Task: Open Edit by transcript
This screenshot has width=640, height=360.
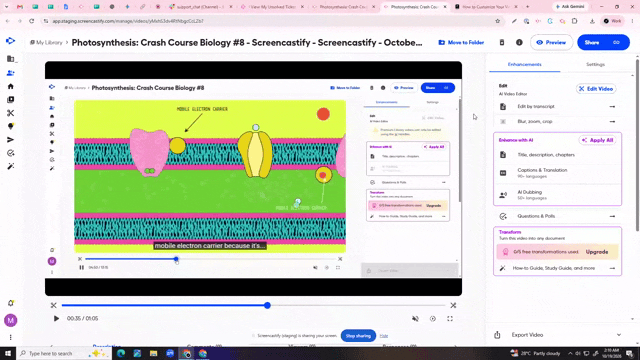Action: point(557,107)
